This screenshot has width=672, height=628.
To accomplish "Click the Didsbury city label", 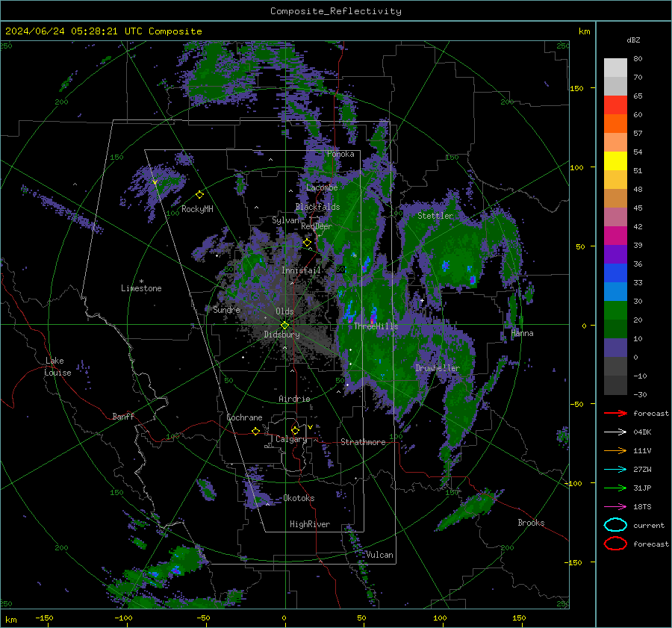I will (x=281, y=335).
